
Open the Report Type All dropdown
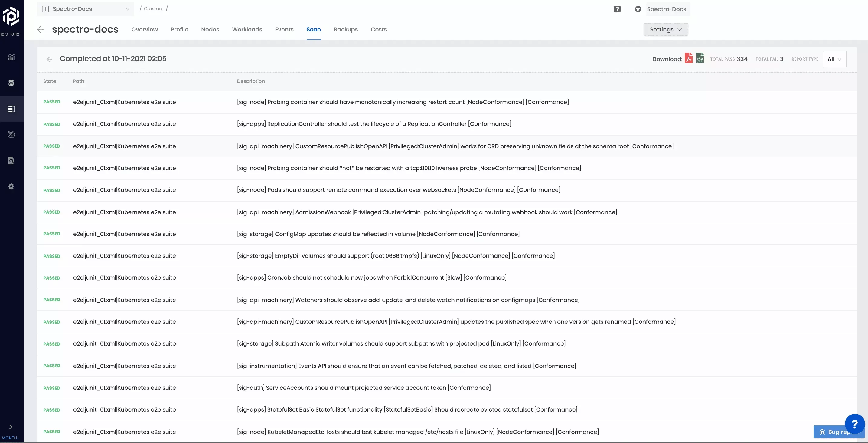834,59
